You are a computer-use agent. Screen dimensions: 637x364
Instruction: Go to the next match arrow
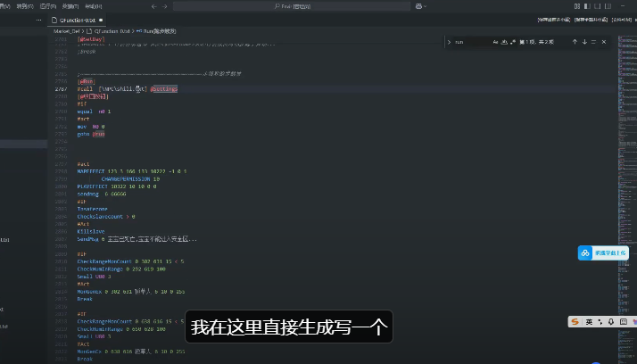[585, 42]
